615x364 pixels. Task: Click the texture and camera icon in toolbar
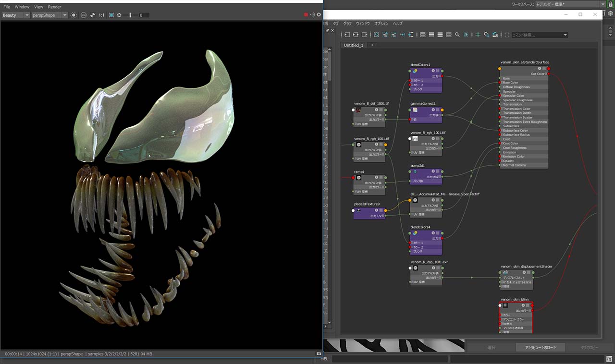click(x=495, y=35)
